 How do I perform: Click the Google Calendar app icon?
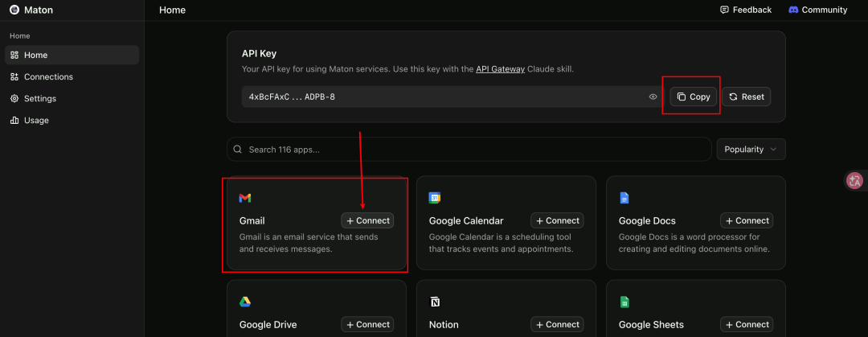[x=435, y=198]
